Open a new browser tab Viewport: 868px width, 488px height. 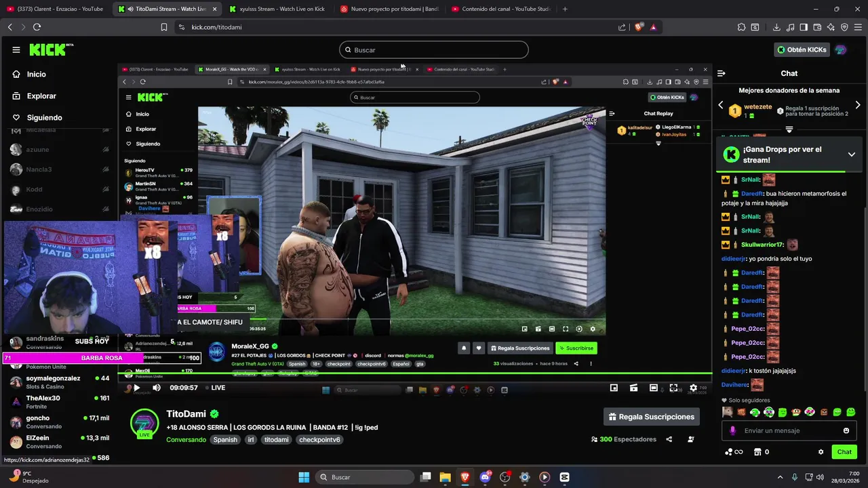pos(565,9)
